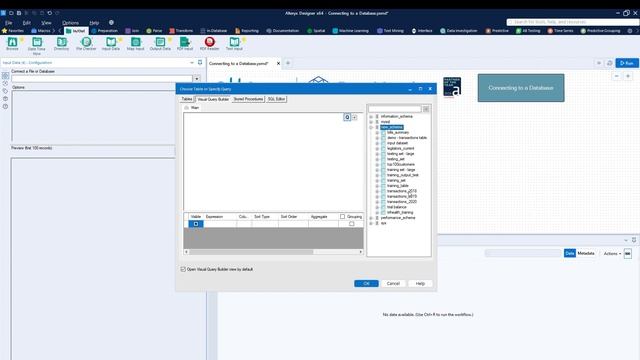Switch to the Tables tab
640x360 pixels.
tap(187, 99)
